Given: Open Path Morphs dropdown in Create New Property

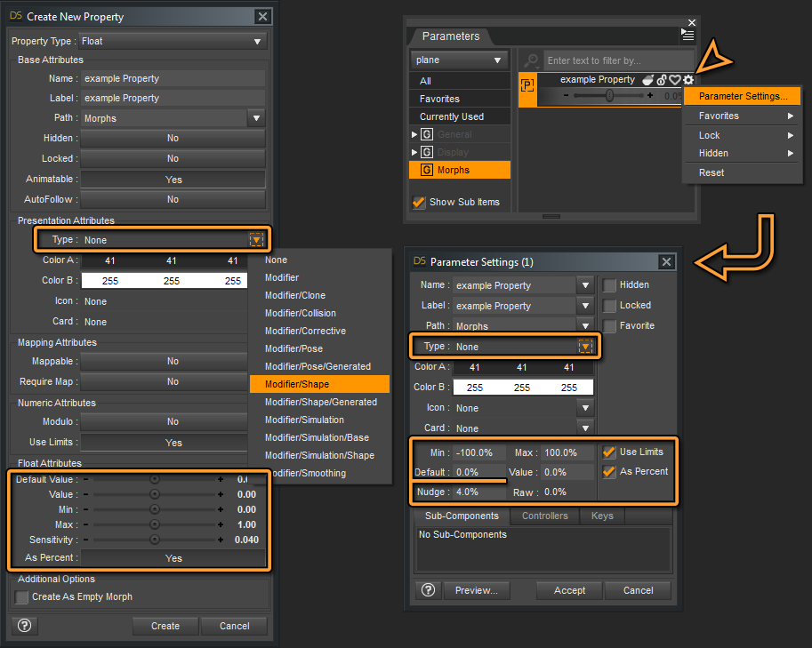Looking at the screenshot, I should [256, 118].
